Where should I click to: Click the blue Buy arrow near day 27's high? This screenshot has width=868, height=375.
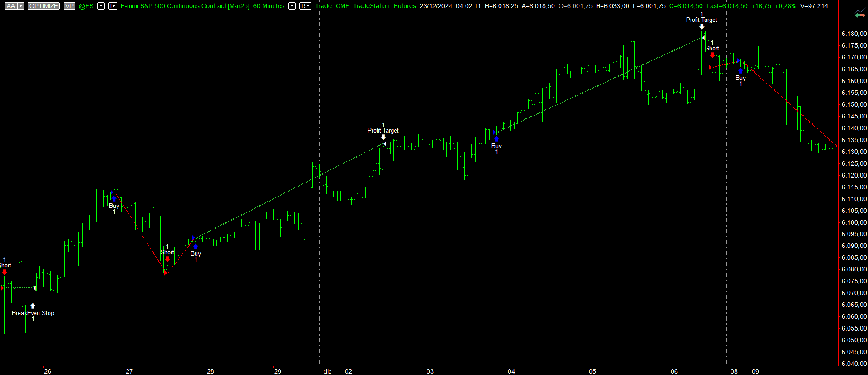click(x=114, y=199)
